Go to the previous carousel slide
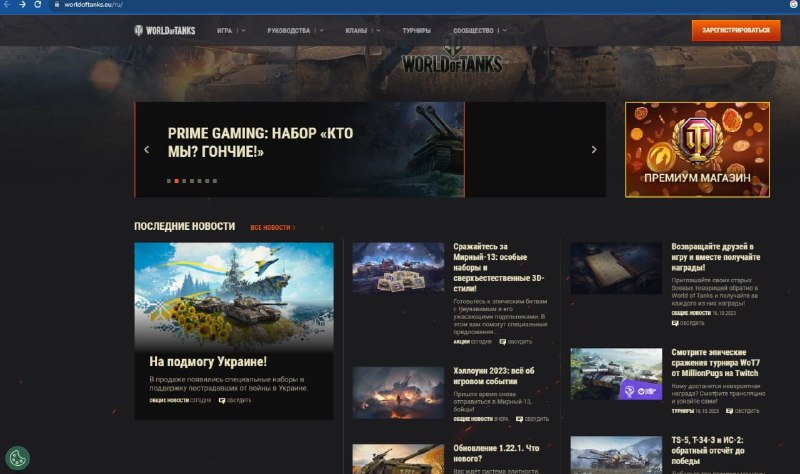 [x=147, y=149]
